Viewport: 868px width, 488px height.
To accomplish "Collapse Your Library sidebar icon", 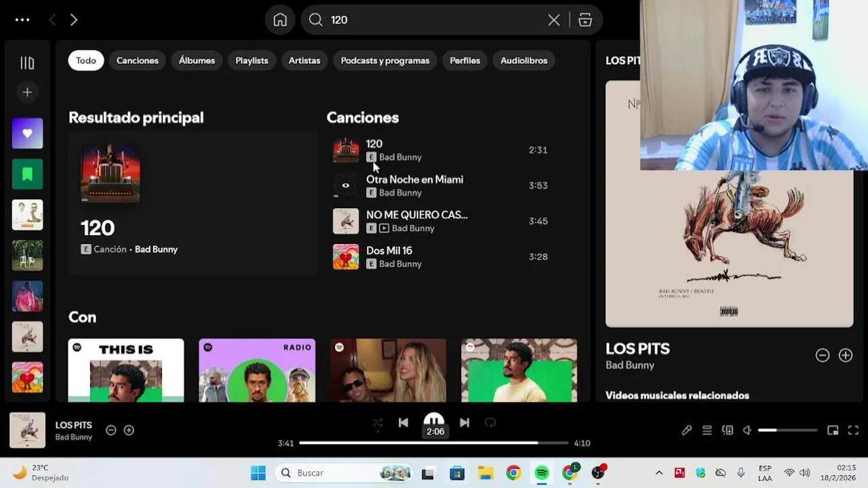I will tap(27, 63).
